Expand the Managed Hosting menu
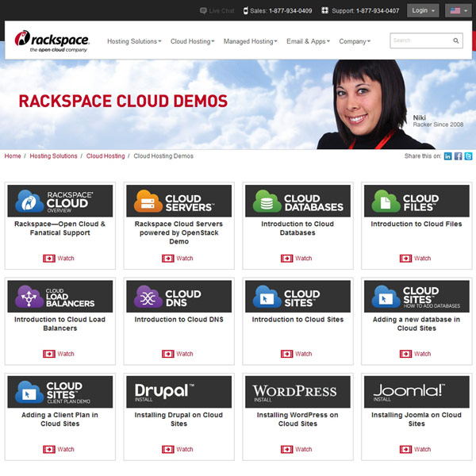 (251, 41)
